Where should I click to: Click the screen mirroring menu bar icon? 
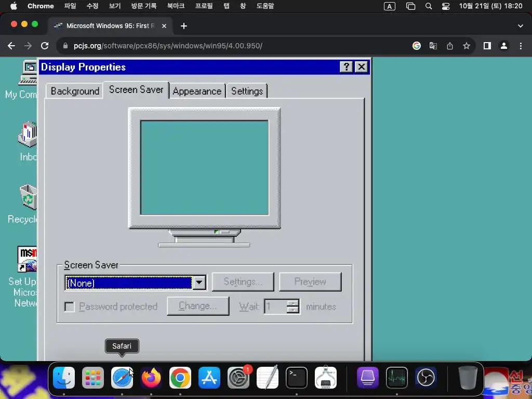(x=410, y=6)
